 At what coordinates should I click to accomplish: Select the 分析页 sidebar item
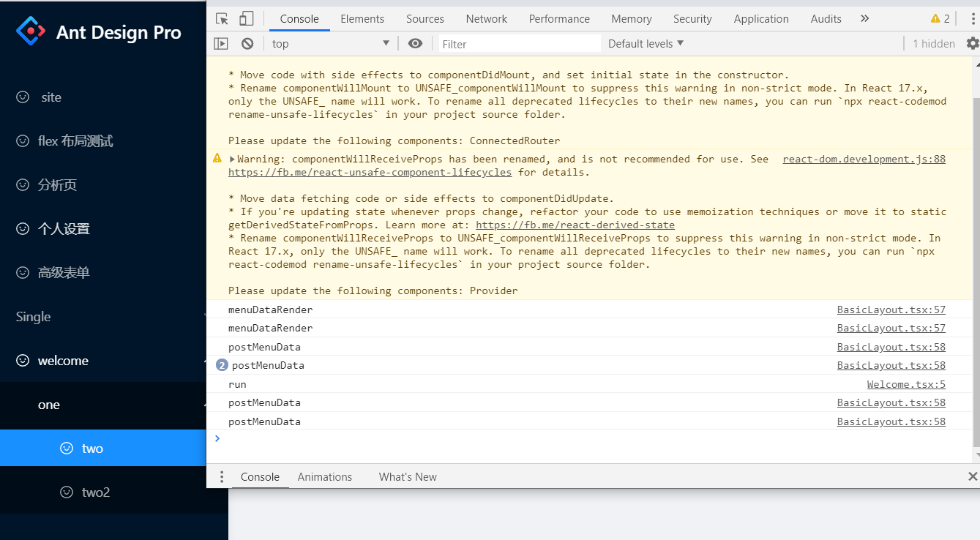pyautogui.click(x=57, y=184)
